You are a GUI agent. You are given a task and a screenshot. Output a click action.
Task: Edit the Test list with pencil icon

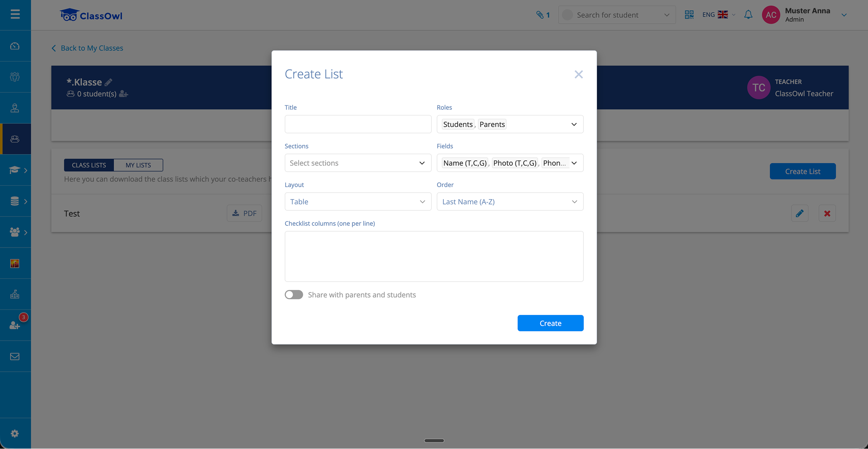click(x=800, y=213)
